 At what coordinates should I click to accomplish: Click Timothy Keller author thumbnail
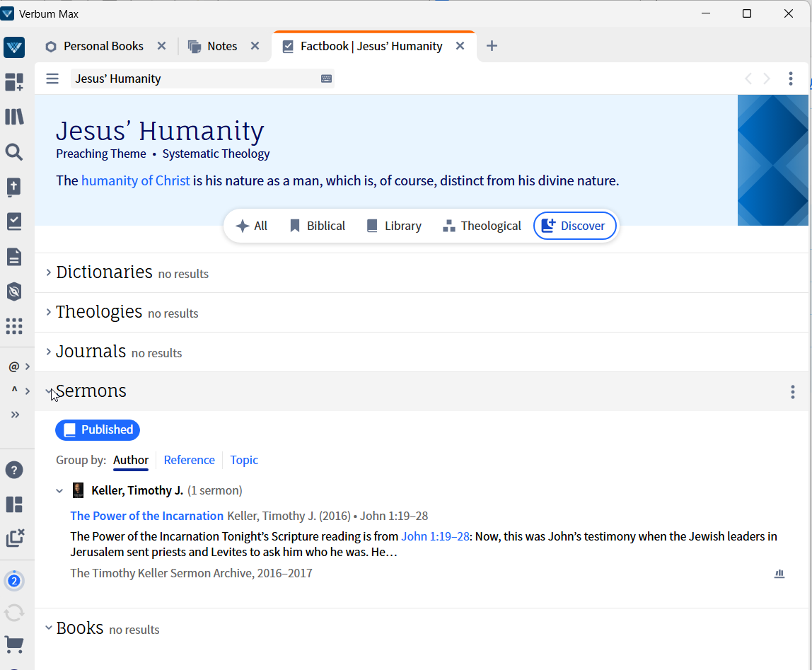(x=79, y=490)
